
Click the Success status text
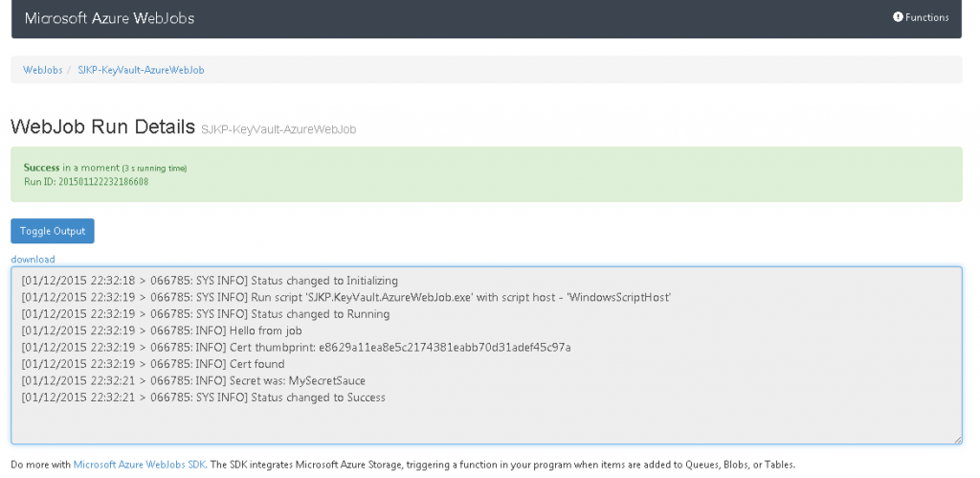(x=42, y=168)
